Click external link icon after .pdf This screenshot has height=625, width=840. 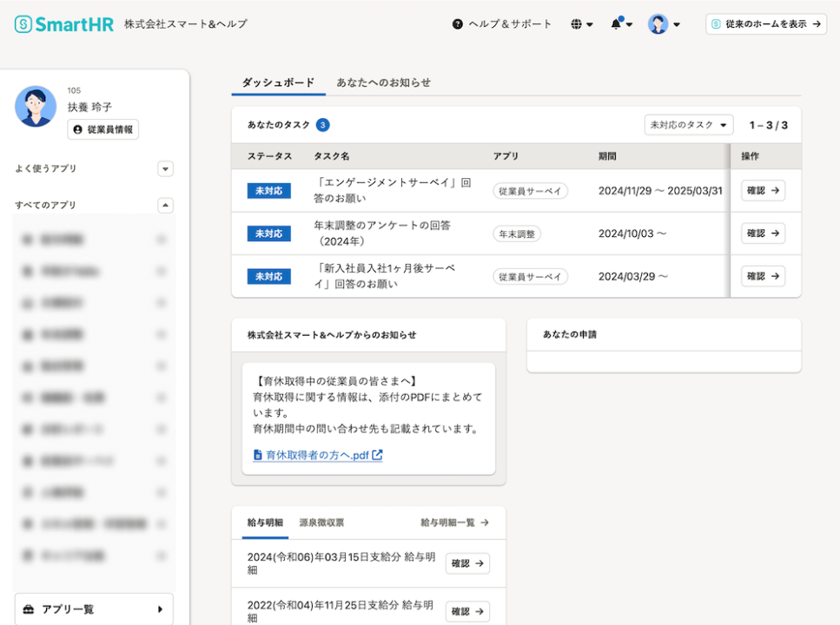pyautogui.click(x=377, y=455)
